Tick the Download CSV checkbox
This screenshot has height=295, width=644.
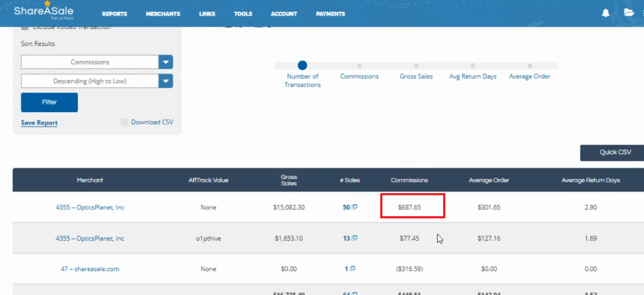tap(124, 122)
